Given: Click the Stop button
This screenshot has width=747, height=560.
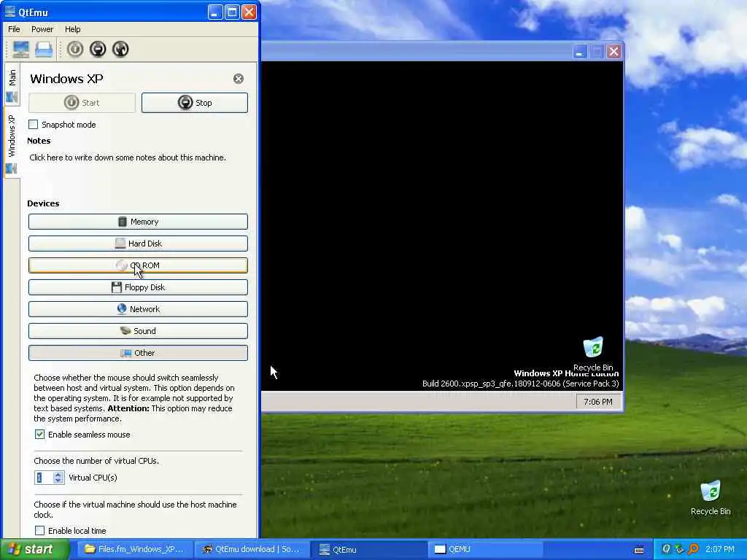Looking at the screenshot, I should tap(194, 103).
